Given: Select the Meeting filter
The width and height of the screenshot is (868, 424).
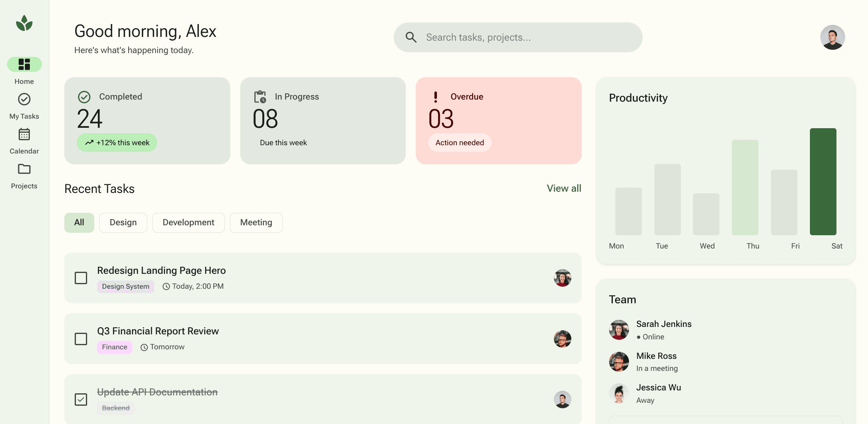Looking at the screenshot, I should tap(256, 222).
